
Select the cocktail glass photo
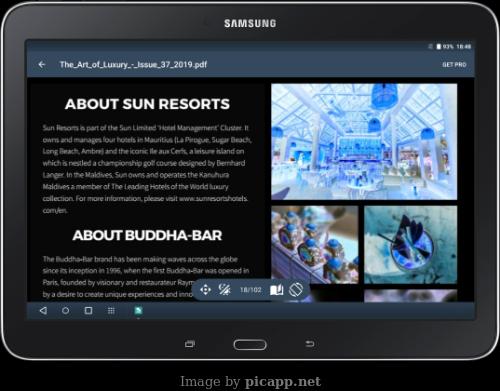411,245
